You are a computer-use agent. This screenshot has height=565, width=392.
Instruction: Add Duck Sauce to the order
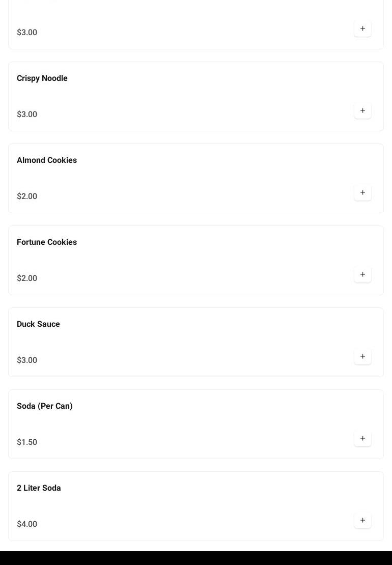(362, 356)
